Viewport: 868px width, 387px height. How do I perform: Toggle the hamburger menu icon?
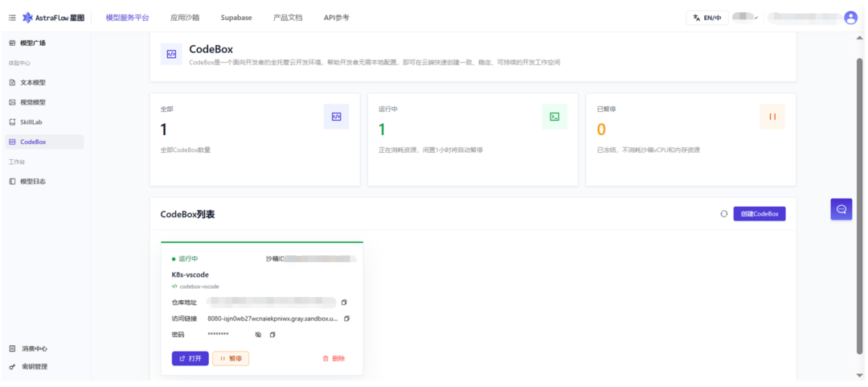tap(12, 18)
